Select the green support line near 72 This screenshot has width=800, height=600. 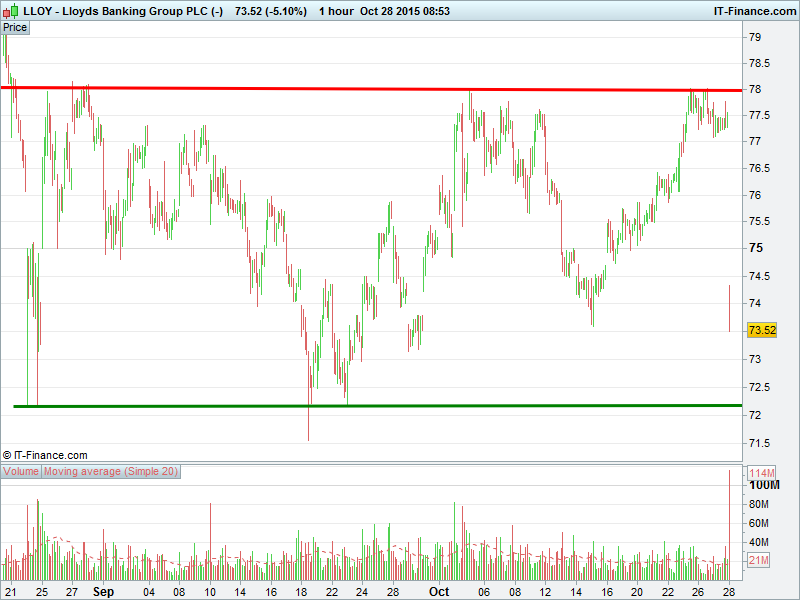[x=400, y=406]
